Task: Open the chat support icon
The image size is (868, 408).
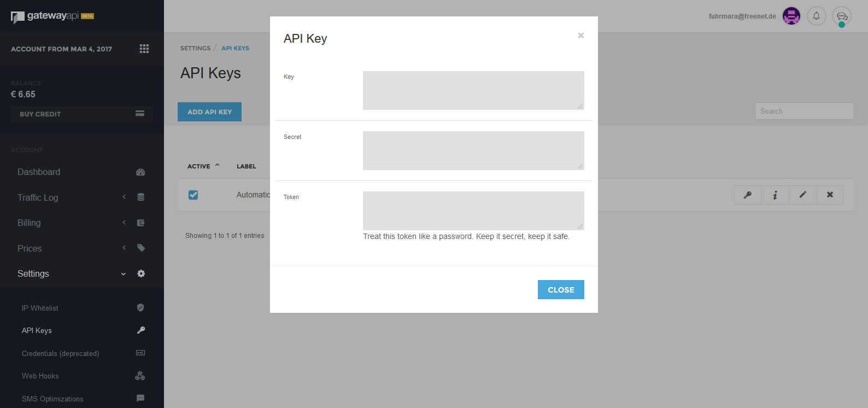Action: tap(842, 16)
